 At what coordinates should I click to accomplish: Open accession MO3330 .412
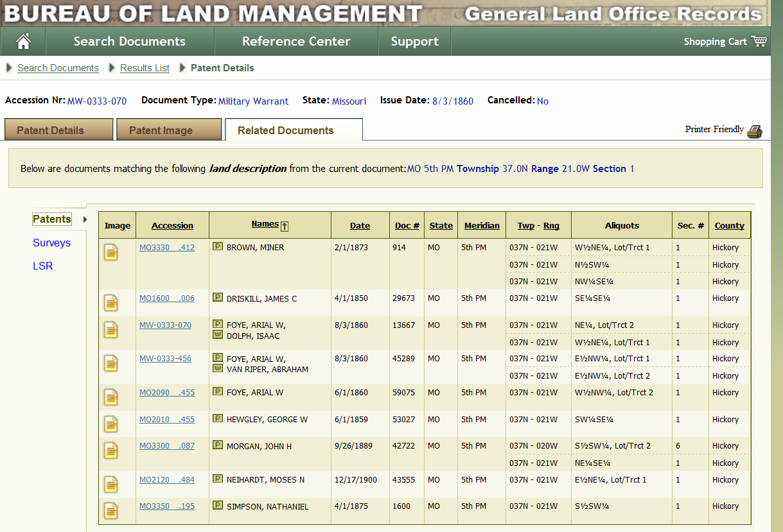tap(167, 248)
